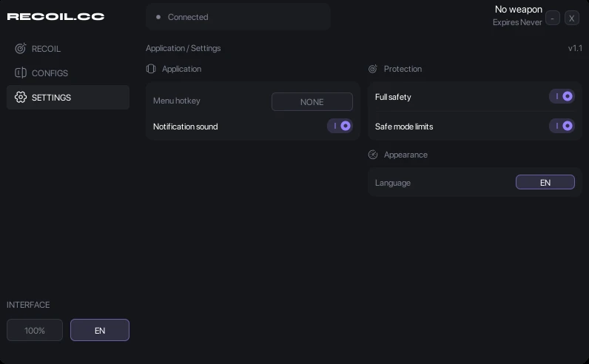Set Menu hotkey via NONE button

click(312, 102)
